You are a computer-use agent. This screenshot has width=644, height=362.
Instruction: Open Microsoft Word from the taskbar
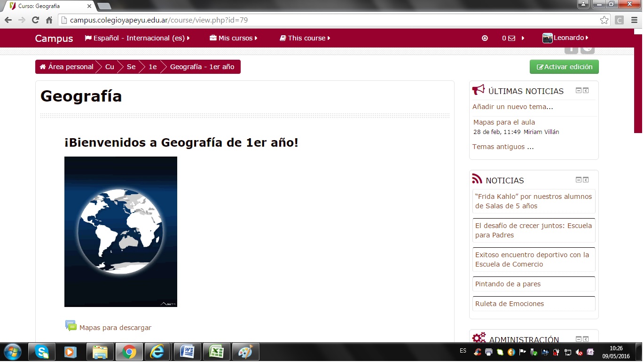(x=187, y=352)
